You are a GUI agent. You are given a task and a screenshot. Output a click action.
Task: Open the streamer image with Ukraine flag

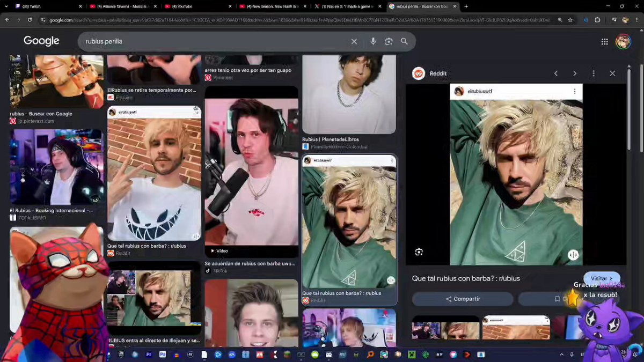pos(154,298)
